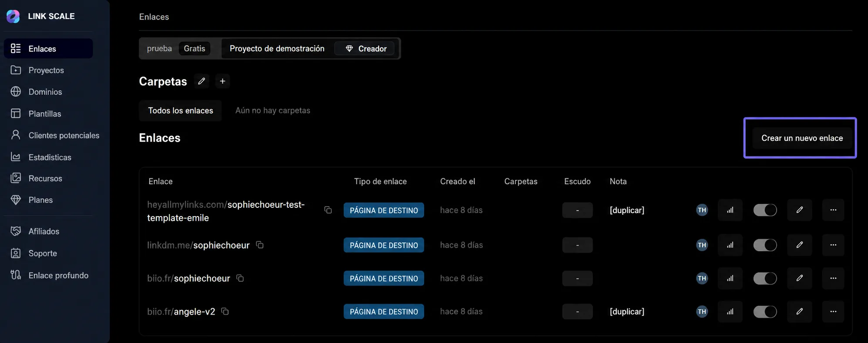This screenshot has height=343, width=868.
Task: Edit the heyallmylinks.com link with its pencil icon
Action: [800, 210]
